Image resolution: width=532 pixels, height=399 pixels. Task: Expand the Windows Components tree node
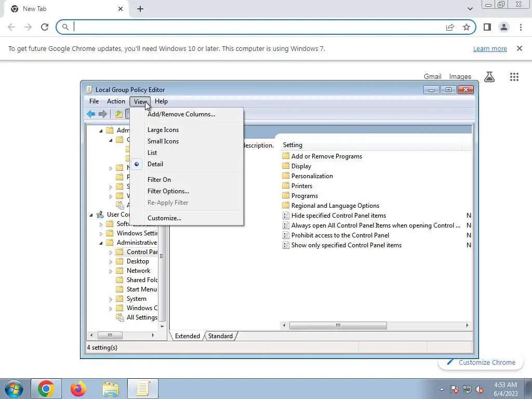111,309
